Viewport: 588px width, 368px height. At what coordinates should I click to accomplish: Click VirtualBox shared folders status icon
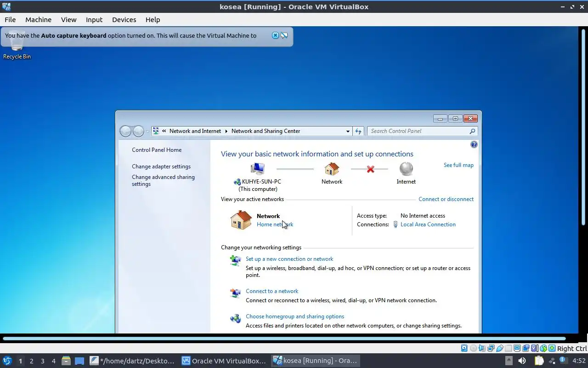coord(508,348)
